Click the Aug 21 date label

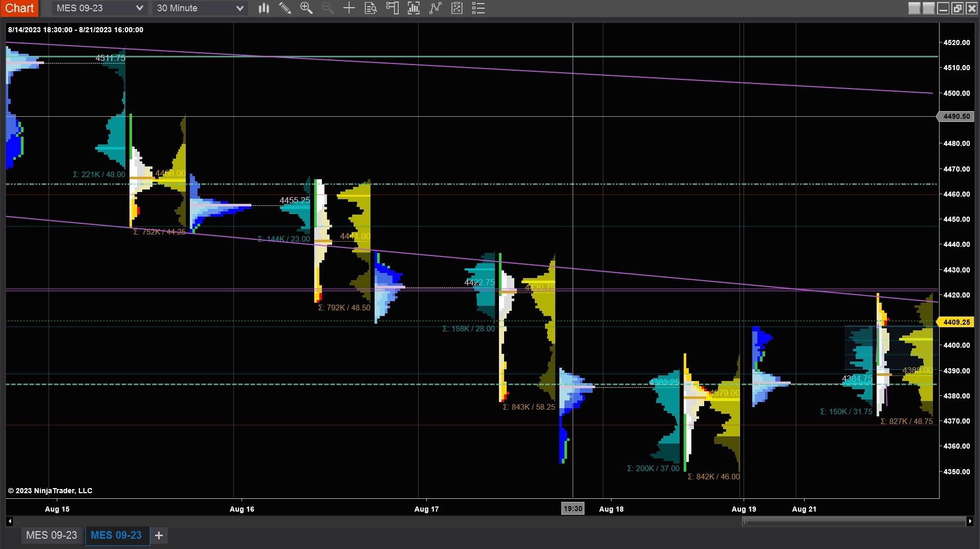804,509
